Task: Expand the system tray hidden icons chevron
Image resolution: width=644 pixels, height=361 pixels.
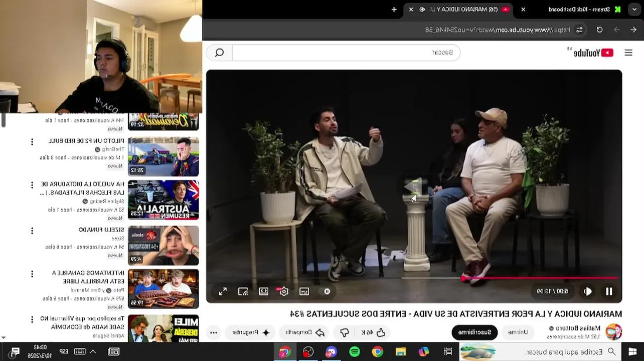Action: click(x=93, y=351)
